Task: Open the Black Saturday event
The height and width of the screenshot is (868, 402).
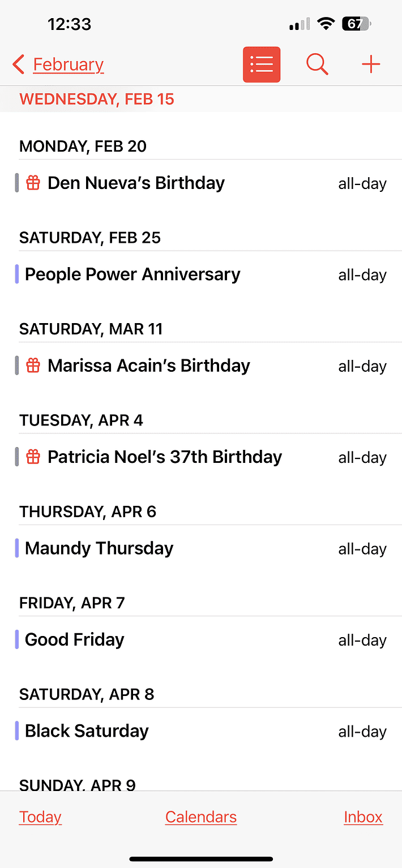Action: pyautogui.click(x=87, y=731)
